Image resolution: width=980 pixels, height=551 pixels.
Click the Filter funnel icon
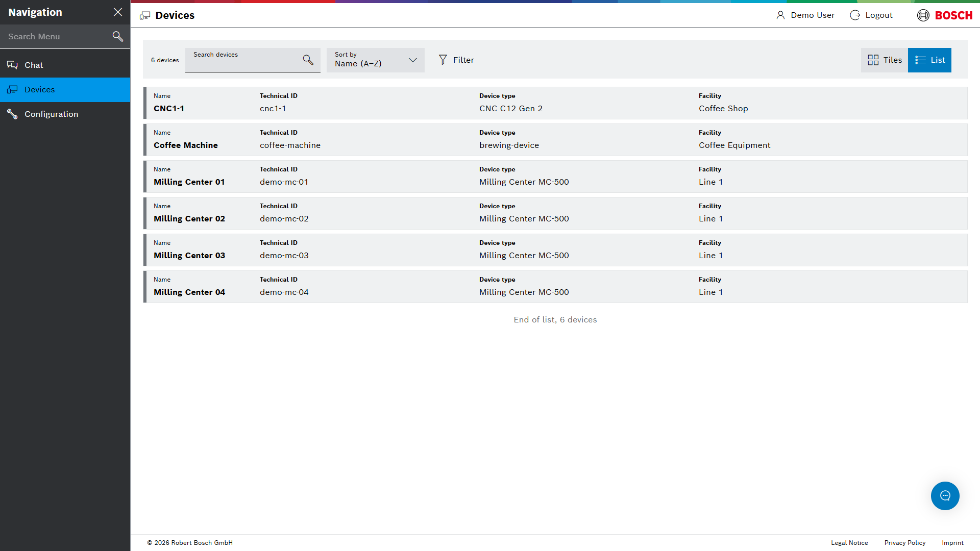[x=443, y=60]
